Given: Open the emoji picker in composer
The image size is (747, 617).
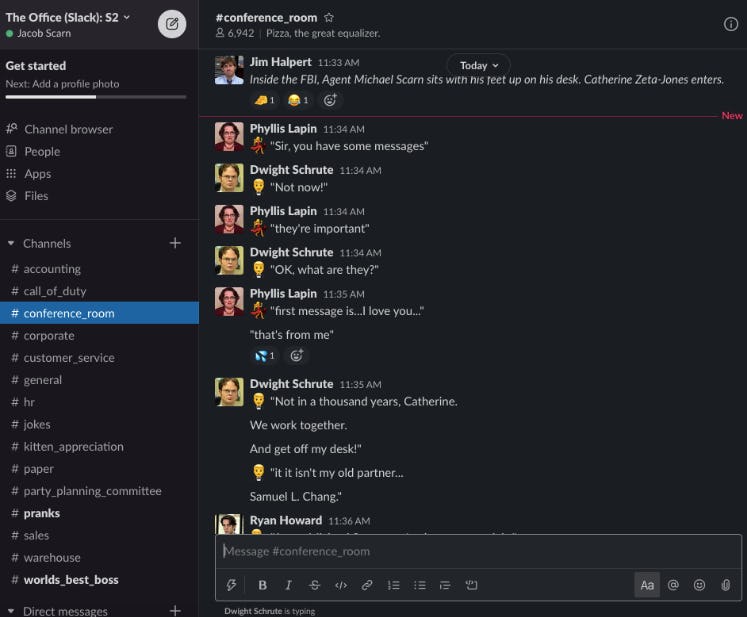Looking at the screenshot, I should point(699,585).
